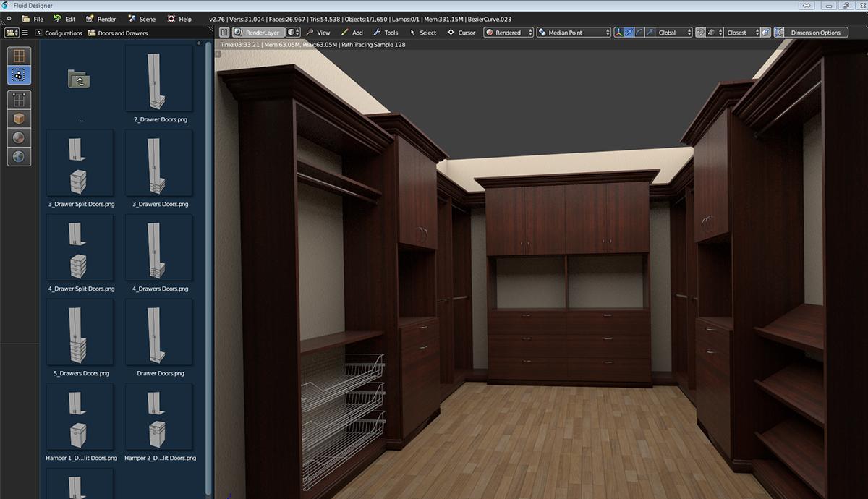Open the Help menu
868x499 pixels.
[x=179, y=19]
